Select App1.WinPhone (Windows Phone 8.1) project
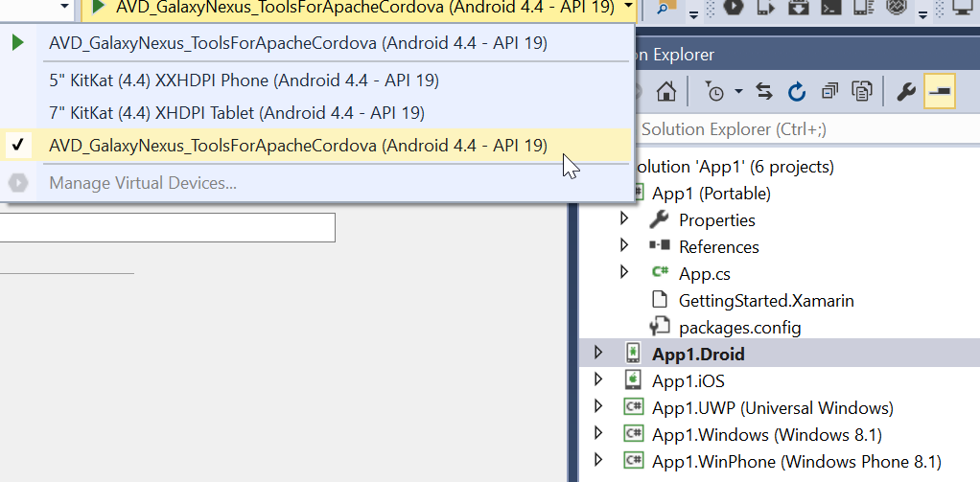Image resolution: width=980 pixels, height=482 pixels. point(796,462)
